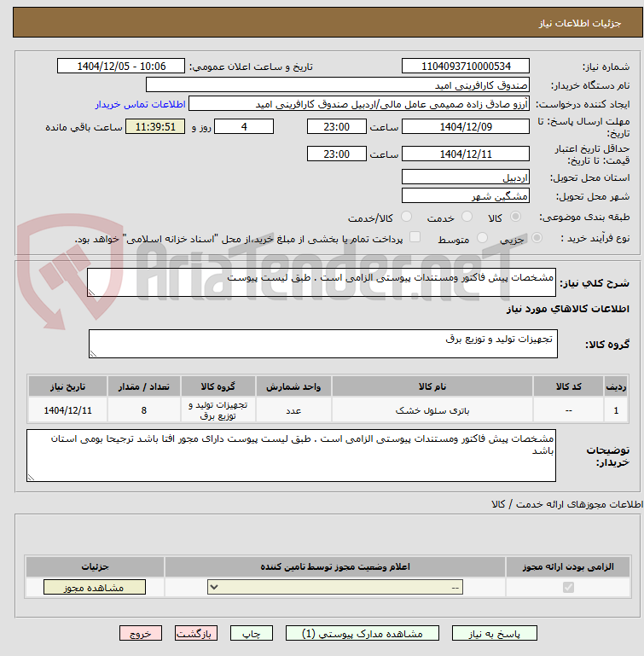Select the کالا/خدمت radio button
644x656 pixels.
coord(406,217)
